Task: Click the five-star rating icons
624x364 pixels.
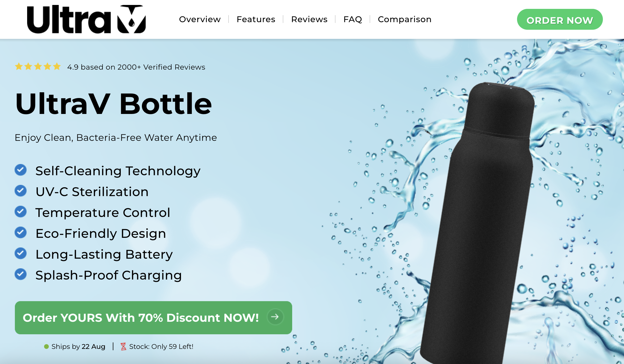Action: point(38,67)
